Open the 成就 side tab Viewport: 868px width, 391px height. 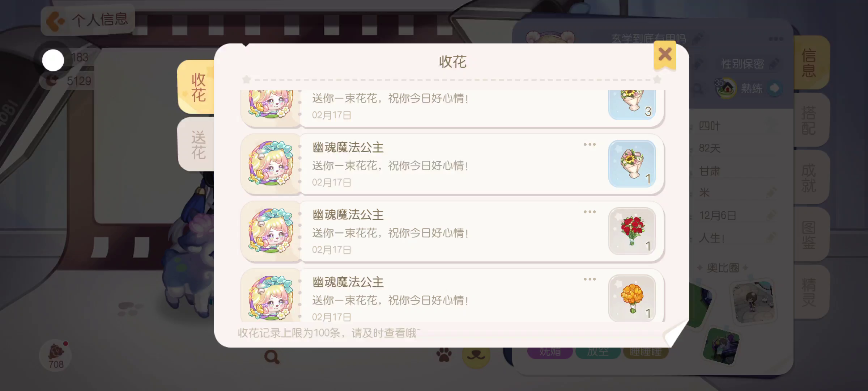[809, 177]
